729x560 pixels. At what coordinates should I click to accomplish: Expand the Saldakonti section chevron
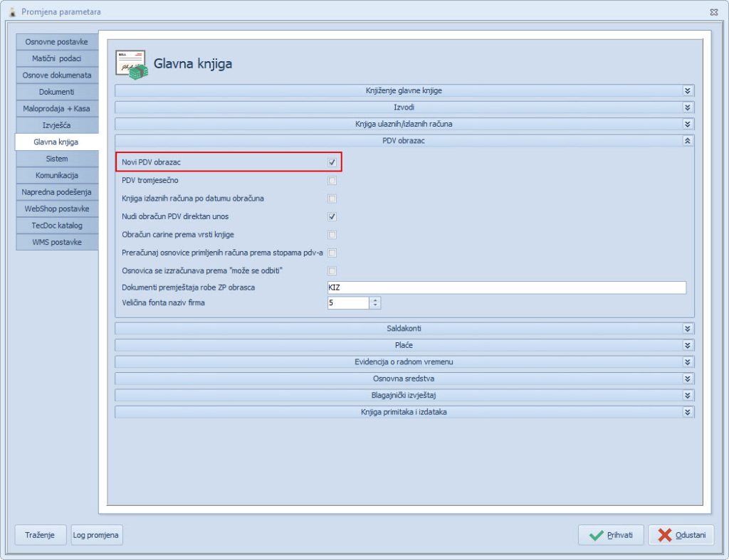[687, 329]
